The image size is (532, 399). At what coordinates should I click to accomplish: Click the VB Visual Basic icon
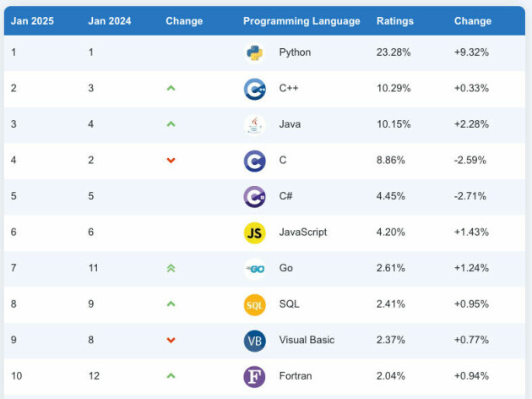[x=254, y=341]
